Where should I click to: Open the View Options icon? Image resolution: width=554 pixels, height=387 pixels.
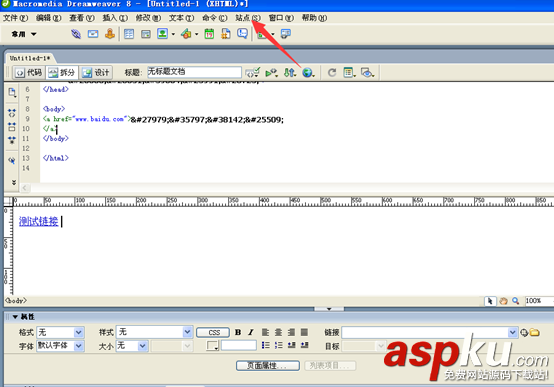pos(349,72)
